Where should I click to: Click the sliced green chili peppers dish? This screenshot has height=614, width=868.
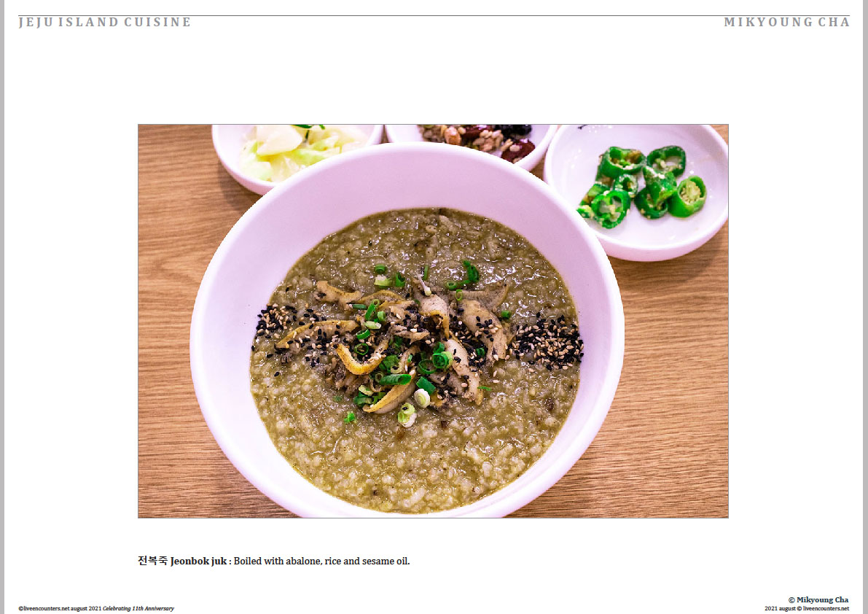[642, 187]
